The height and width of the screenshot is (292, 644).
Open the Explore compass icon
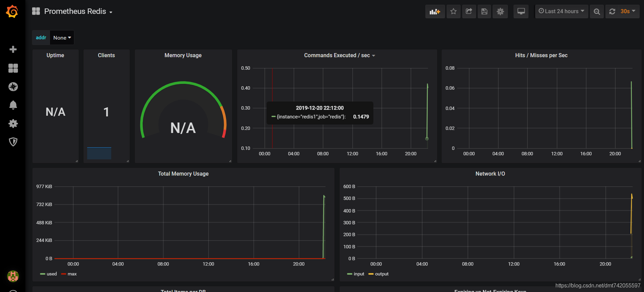coord(13,87)
